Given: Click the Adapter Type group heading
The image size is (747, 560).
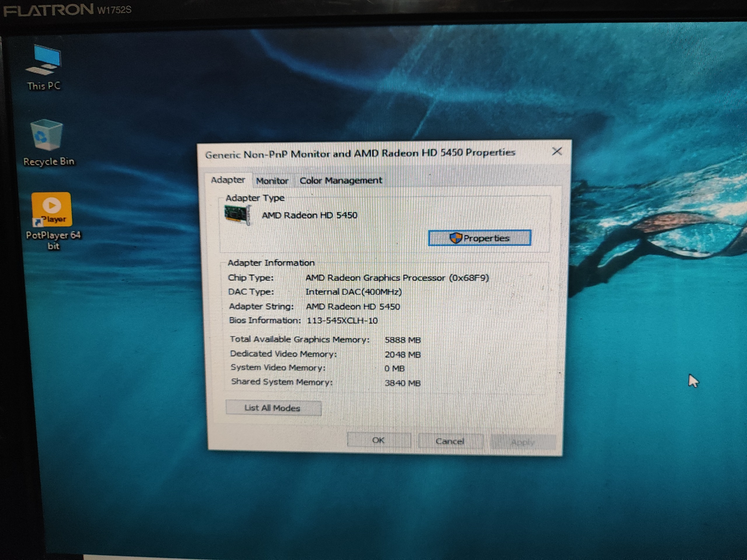Looking at the screenshot, I should pos(255,198).
